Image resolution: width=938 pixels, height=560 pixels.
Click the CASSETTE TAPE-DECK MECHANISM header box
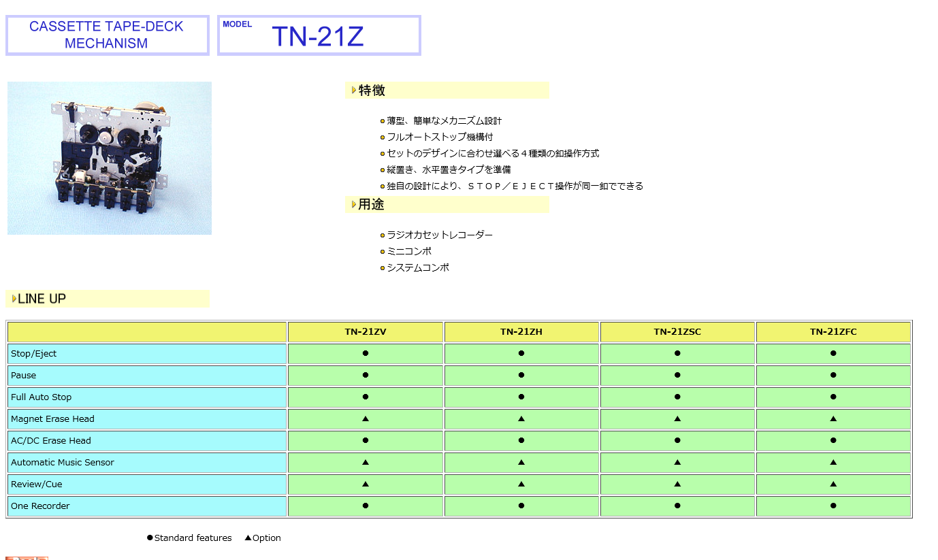pyautogui.click(x=108, y=35)
